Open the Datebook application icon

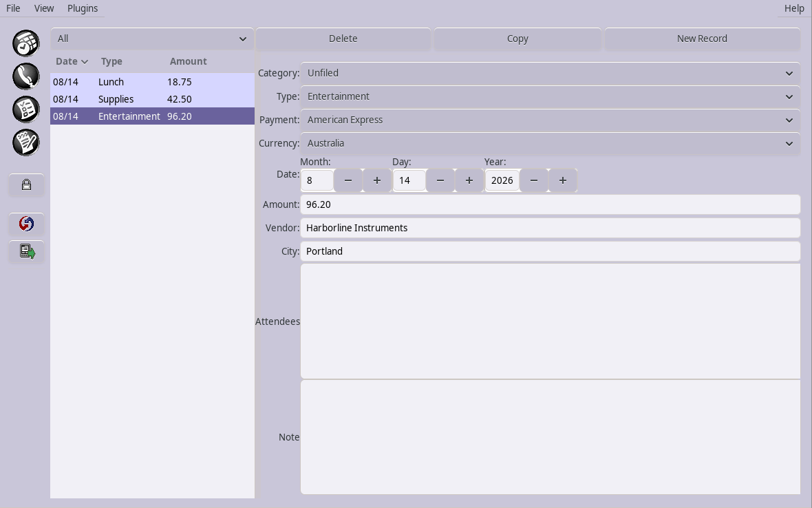pos(26,43)
